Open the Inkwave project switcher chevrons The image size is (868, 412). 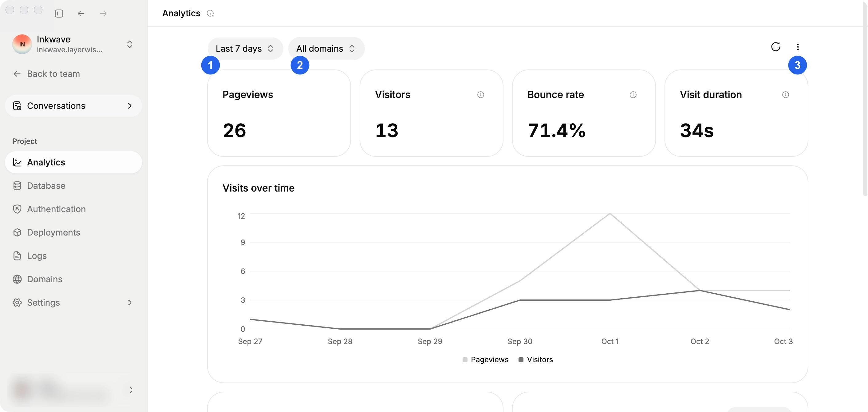click(x=130, y=44)
